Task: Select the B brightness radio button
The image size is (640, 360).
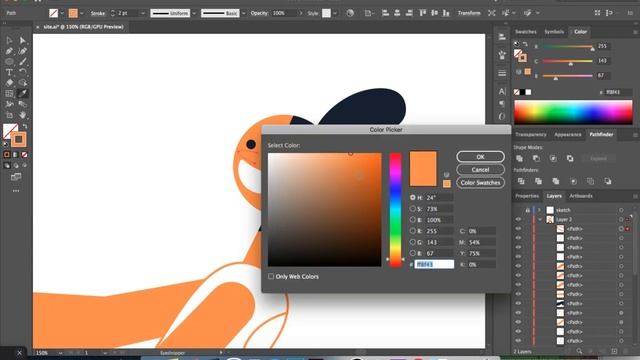Action: [x=413, y=220]
